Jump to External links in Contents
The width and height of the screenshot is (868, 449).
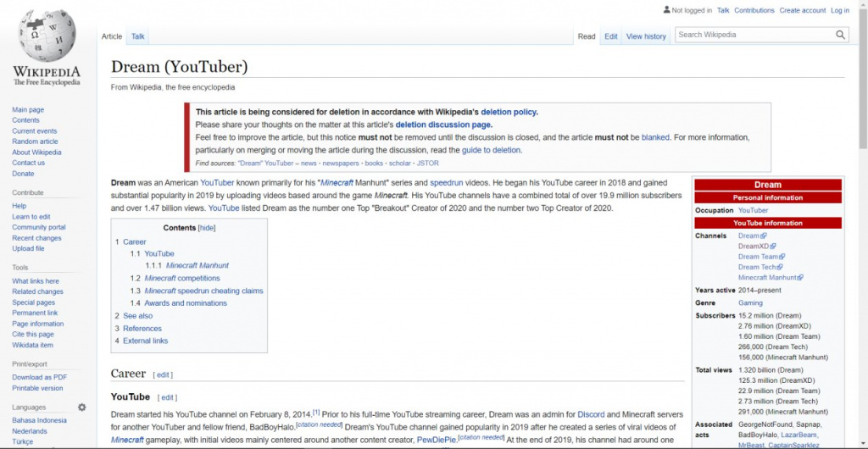145,341
